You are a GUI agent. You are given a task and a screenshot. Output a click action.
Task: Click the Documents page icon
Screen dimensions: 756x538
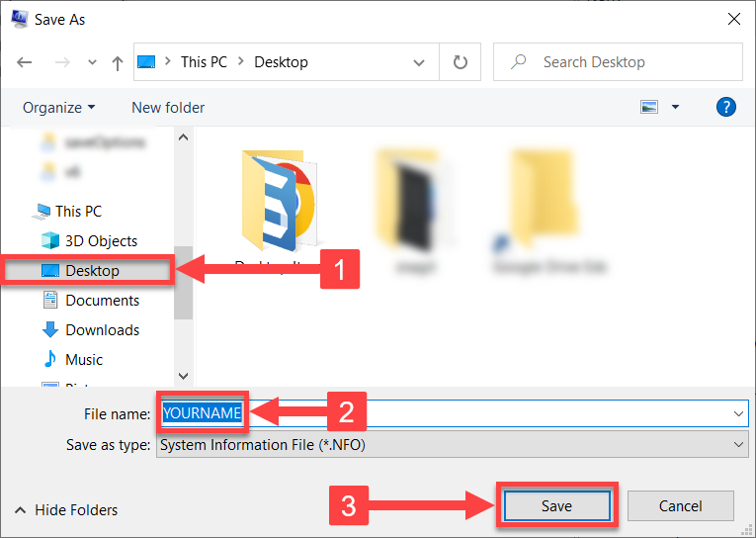point(50,300)
